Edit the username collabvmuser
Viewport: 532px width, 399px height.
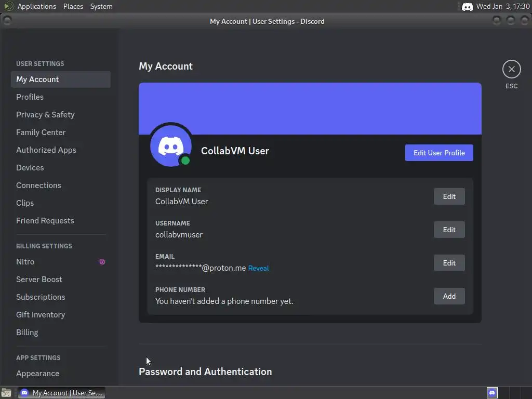(x=449, y=230)
